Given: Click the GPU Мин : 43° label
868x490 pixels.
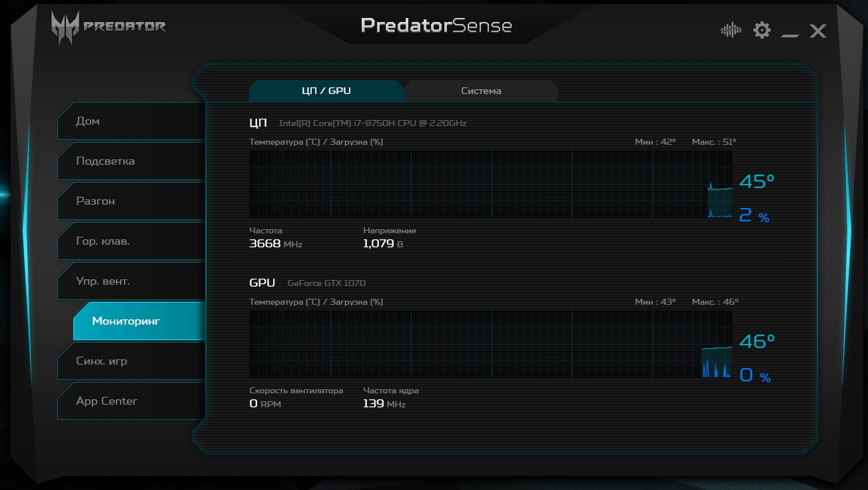Looking at the screenshot, I should (655, 302).
